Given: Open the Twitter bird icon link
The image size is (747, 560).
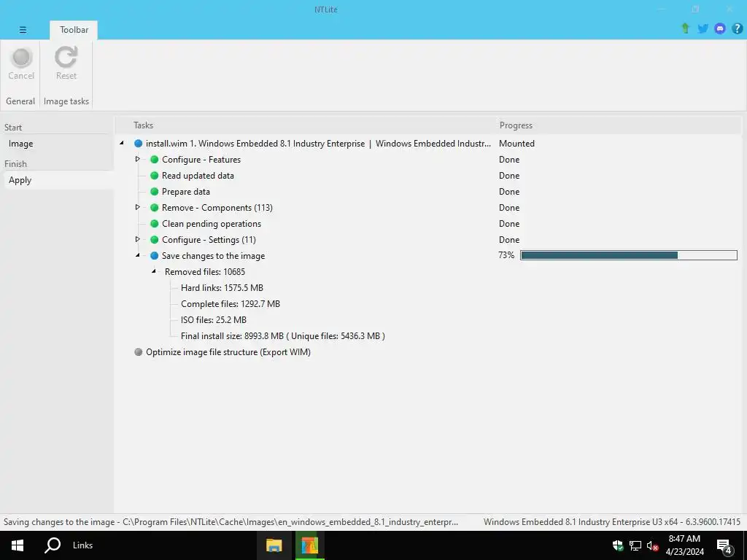Looking at the screenshot, I should click(x=703, y=28).
